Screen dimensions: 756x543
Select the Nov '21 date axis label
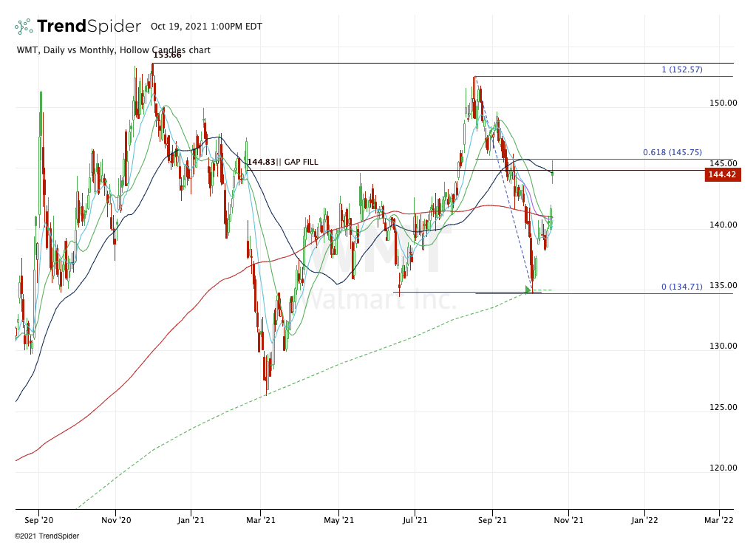tap(569, 520)
